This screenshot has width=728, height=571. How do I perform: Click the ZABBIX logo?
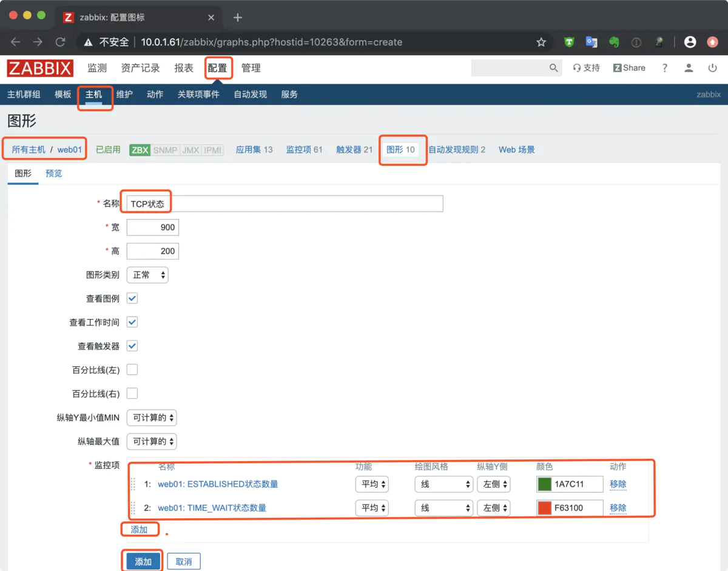click(39, 68)
